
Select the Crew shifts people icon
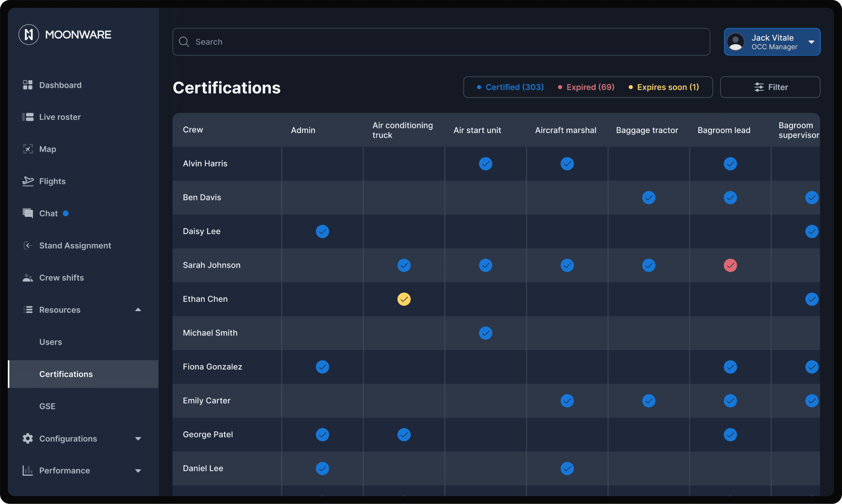28,278
